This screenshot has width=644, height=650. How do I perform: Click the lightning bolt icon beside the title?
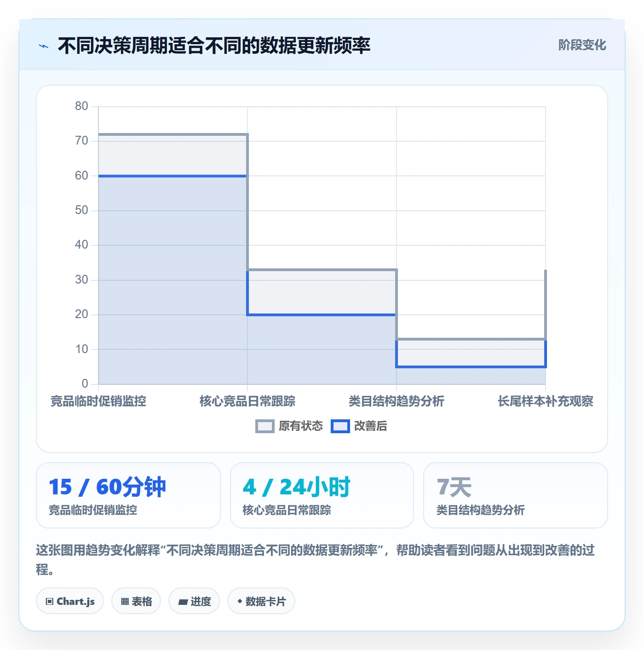[44, 46]
